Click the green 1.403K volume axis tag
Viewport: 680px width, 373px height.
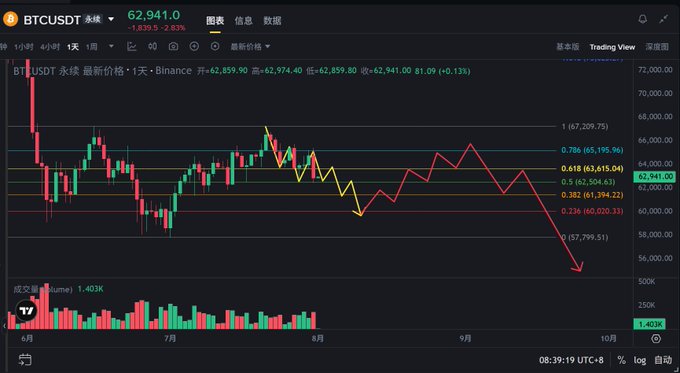pos(649,324)
